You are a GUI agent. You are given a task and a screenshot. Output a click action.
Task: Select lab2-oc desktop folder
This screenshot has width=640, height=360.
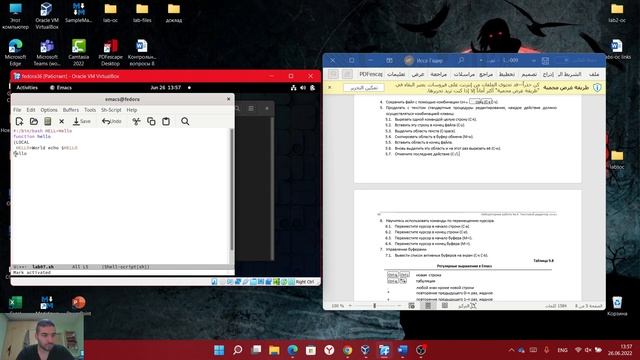(x=617, y=13)
